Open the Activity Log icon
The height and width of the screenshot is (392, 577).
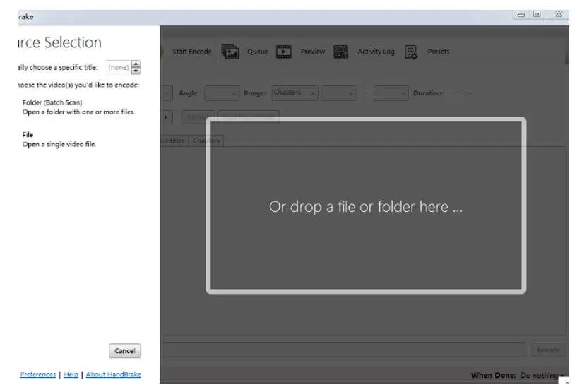tap(341, 52)
